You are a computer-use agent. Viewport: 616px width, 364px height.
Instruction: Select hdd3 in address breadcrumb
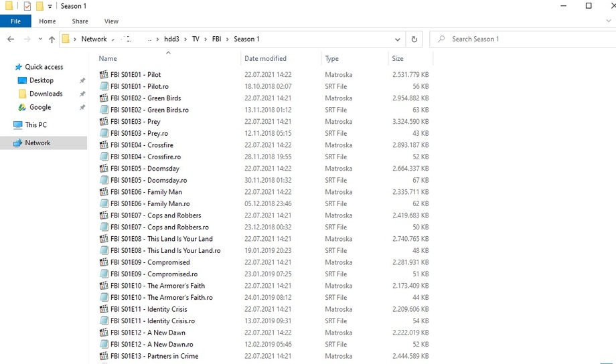click(x=171, y=39)
